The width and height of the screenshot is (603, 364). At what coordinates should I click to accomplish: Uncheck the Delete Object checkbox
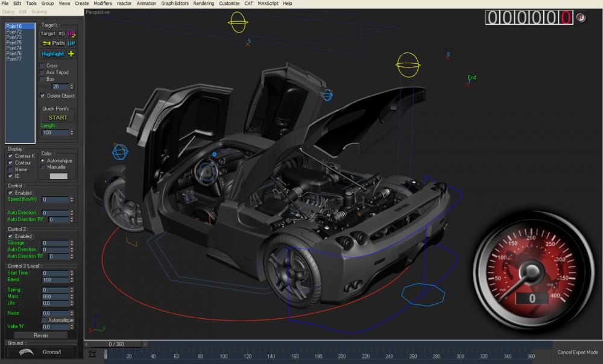pyautogui.click(x=42, y=96)
